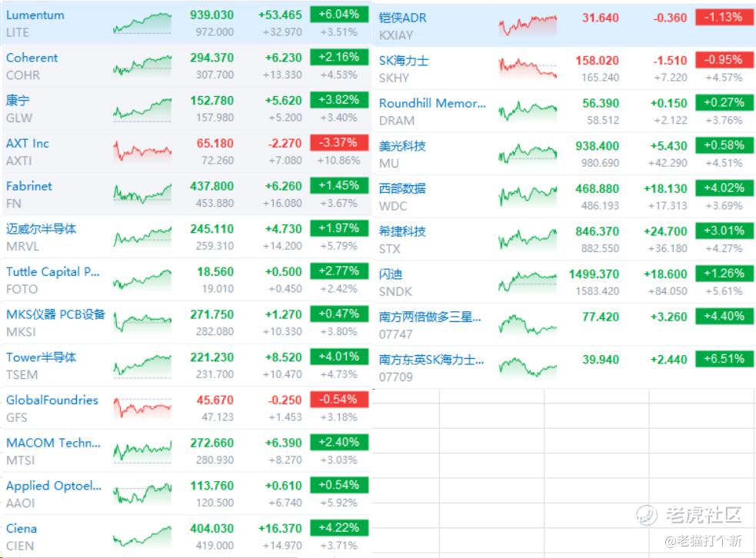Select the 希捷科技 stock name
Image resolution: width=756 pixels, height=558 pixels.
coord(402,232)
